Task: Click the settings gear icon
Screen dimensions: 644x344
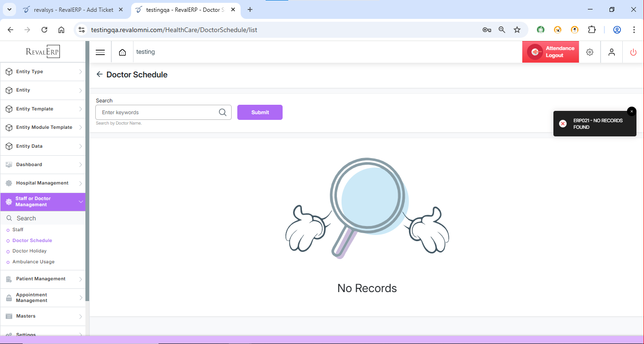Action: [589, 52]
